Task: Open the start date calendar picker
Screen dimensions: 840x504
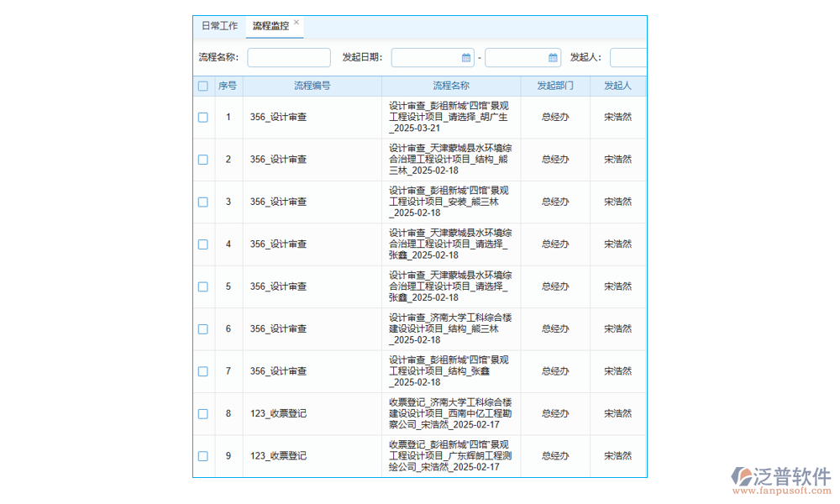Action: coord(467,57)
